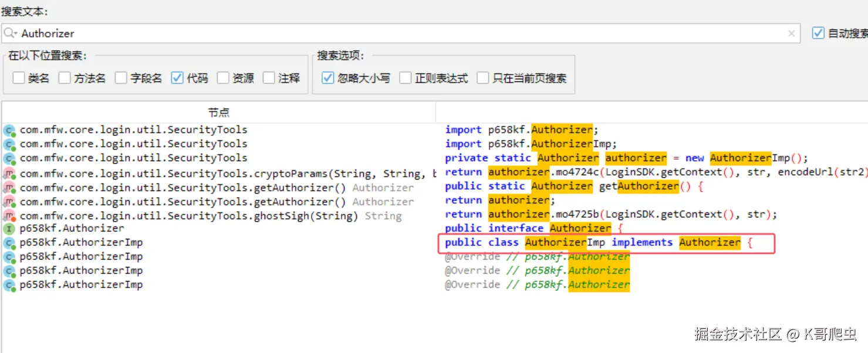Enable the 类名 search checkbox
Viewport: 868px width, 353px height.
click(19, 78)
